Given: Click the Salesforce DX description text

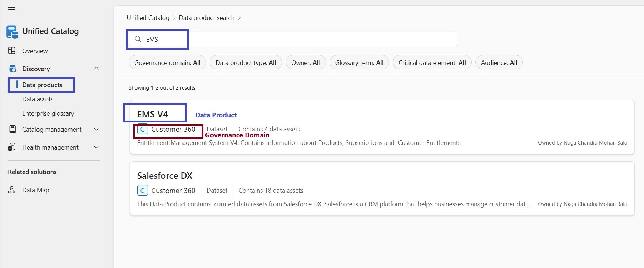Looking at the screenshot, I should click(x=334, y=204).
